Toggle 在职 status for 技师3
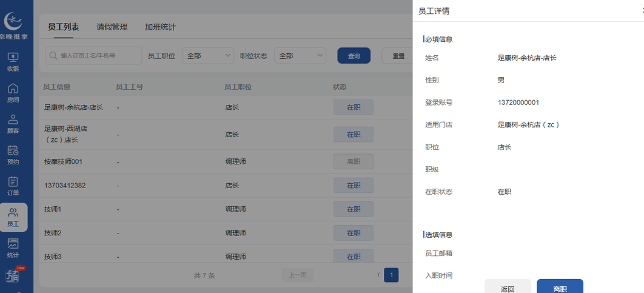The width and height of the screenshot is (644, 293). [x=353, y=257]
